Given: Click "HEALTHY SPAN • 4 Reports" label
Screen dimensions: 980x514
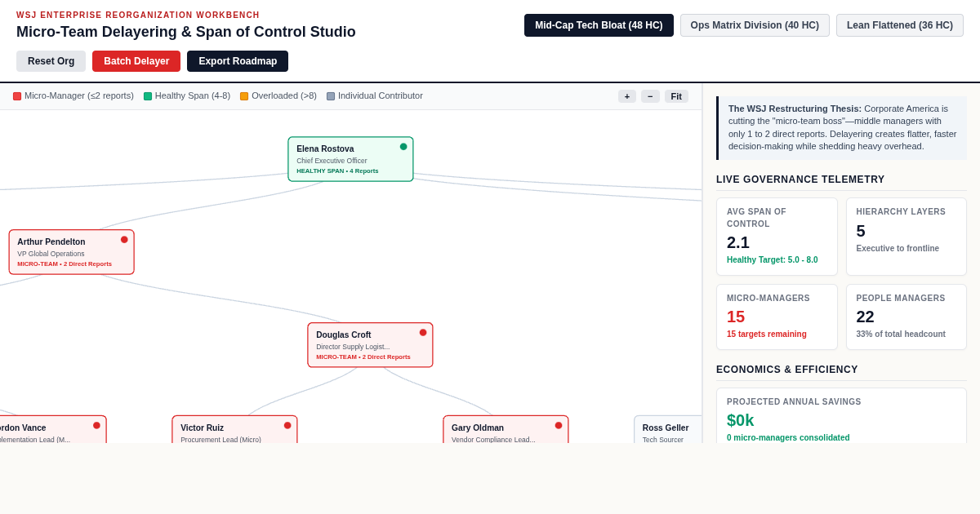Looking at the screenshot, I should tap(337, 171).
